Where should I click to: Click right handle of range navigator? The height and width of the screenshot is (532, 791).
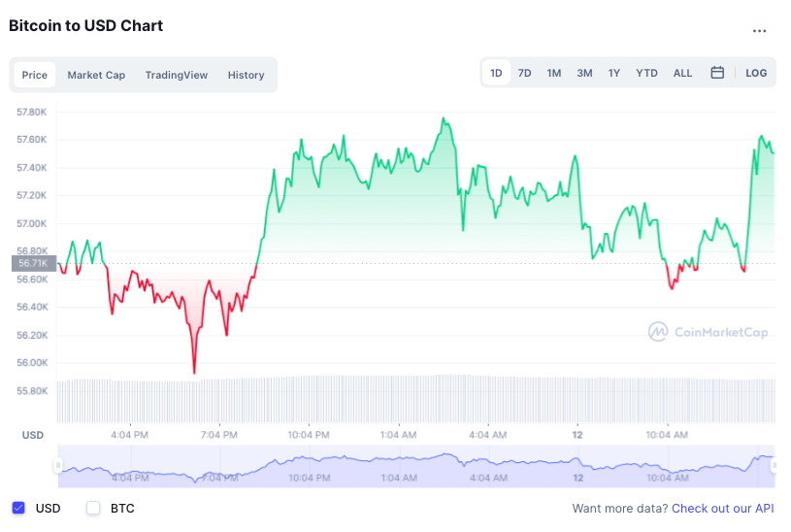(x=775, y=466)
